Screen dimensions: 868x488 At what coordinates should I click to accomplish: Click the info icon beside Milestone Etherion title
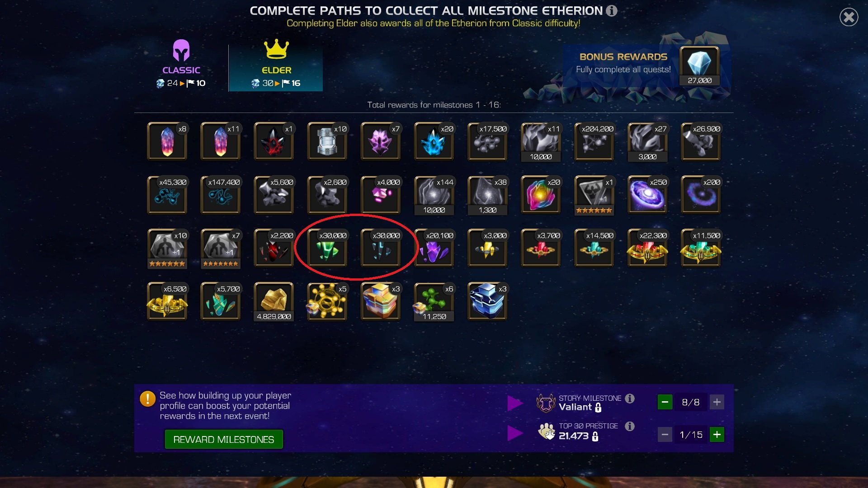point(612,10)
